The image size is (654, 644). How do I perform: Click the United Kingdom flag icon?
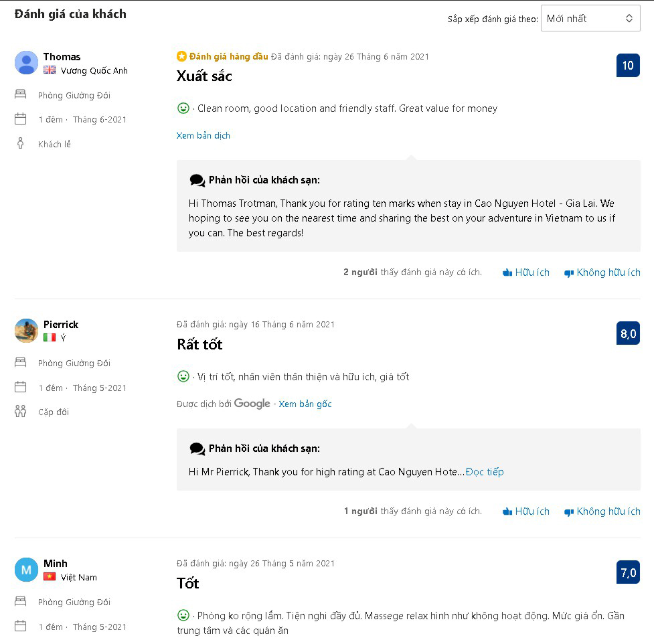(x=50, y=70)
